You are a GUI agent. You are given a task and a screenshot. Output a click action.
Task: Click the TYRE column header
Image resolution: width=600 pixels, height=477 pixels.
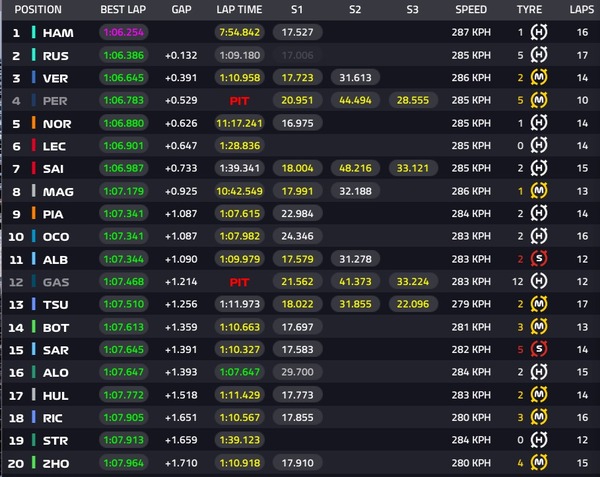pos(529,10)
